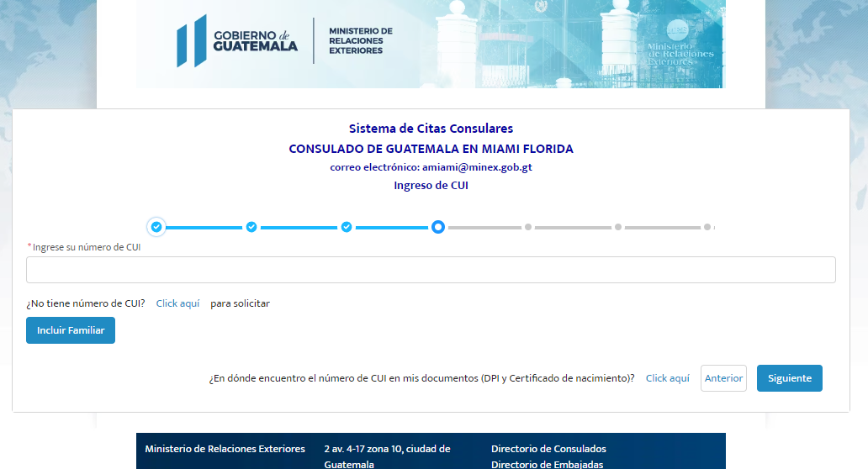The image size is (868, 469).
Task: Go back with the Anterior button
Action: [723, 378]
